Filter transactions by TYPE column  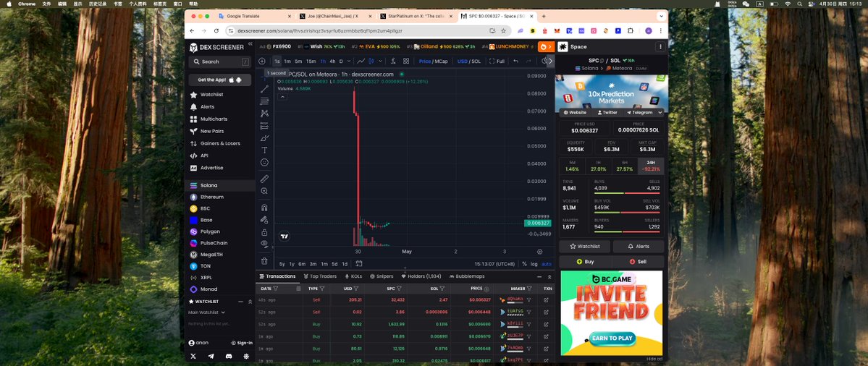[324, 289]
